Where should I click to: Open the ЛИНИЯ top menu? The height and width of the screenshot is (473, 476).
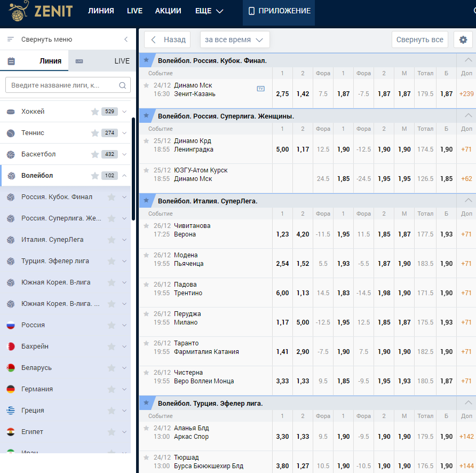coord(101,11)
